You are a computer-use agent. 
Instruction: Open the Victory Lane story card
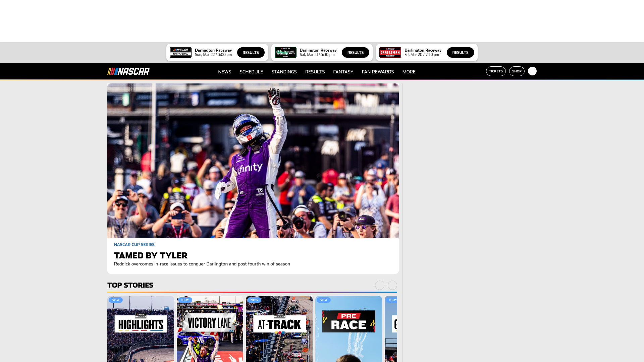coord(210,329)
